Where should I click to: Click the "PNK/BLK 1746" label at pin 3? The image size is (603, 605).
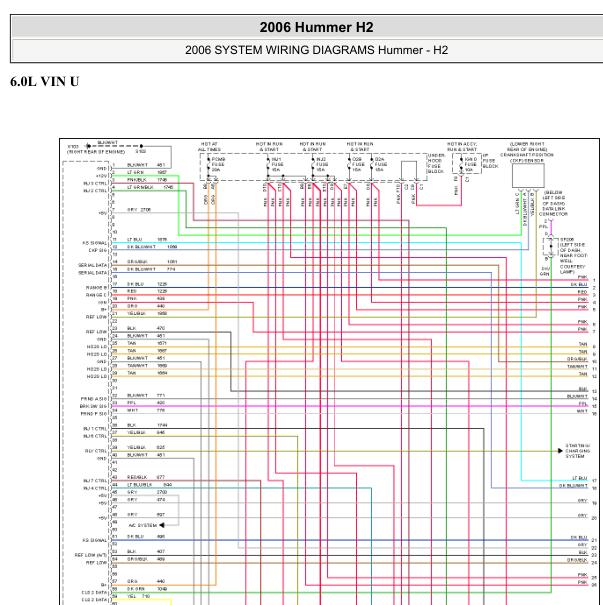[147, 180]
